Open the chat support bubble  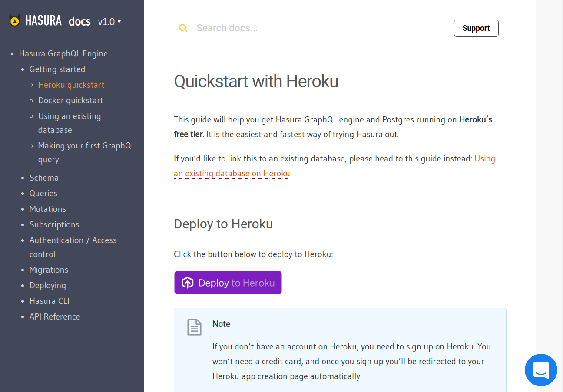tap(541, 370)
